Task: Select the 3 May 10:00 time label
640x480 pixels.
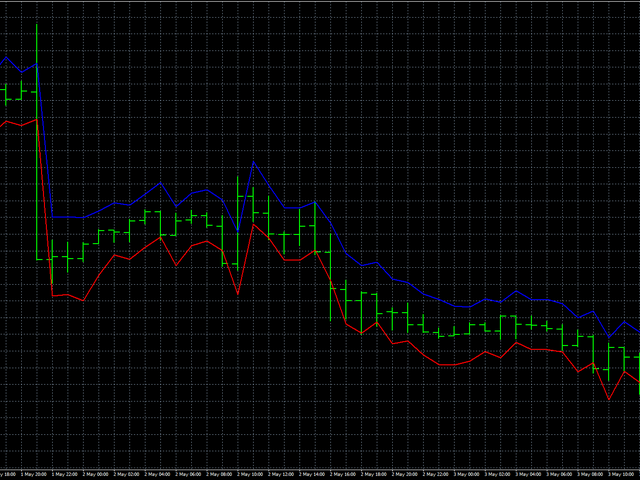Action: coord(623,473)
